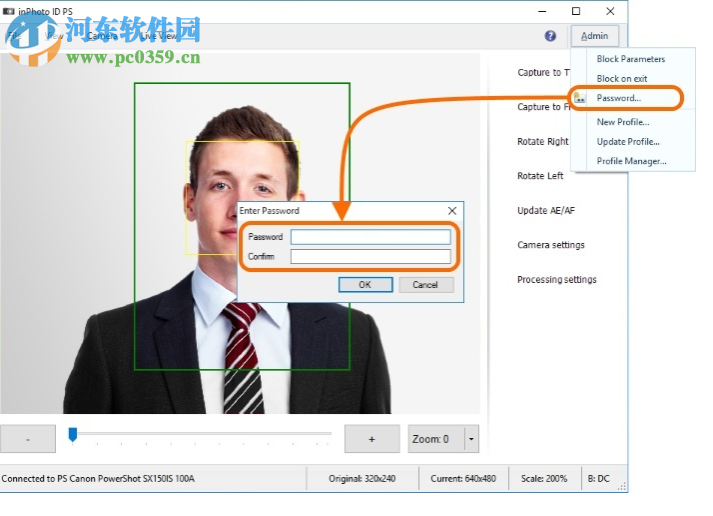This screenshot has height=516, width=713.
Task: Click the key icon beside Password menu entry
Action: tap(579, 98)
